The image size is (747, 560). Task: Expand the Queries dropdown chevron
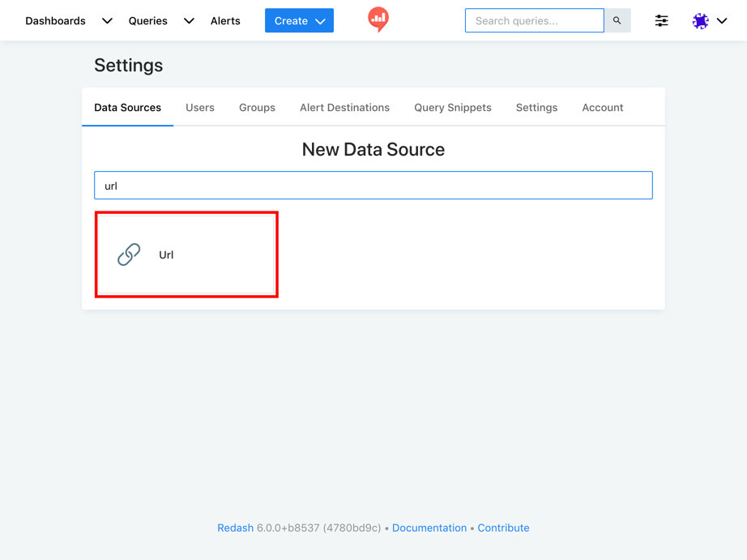click(189, 21)
